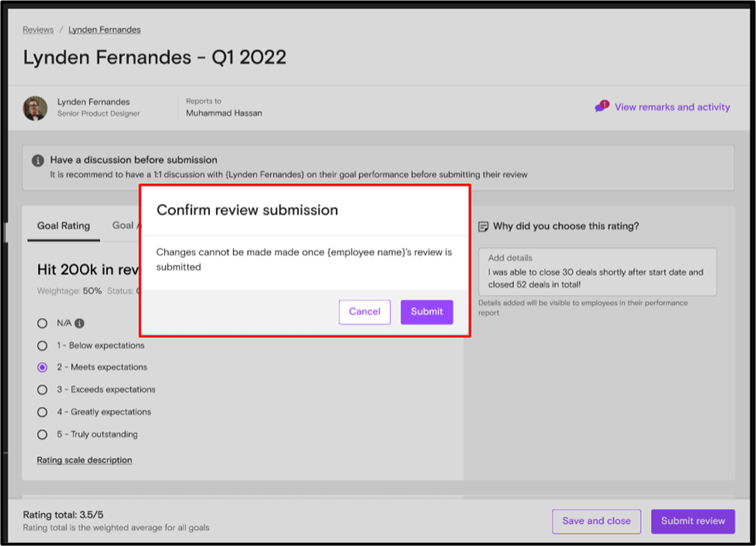Select 1 - Below expectations rating
Viewport: 756px width, 546px height.
coord(43,346)
